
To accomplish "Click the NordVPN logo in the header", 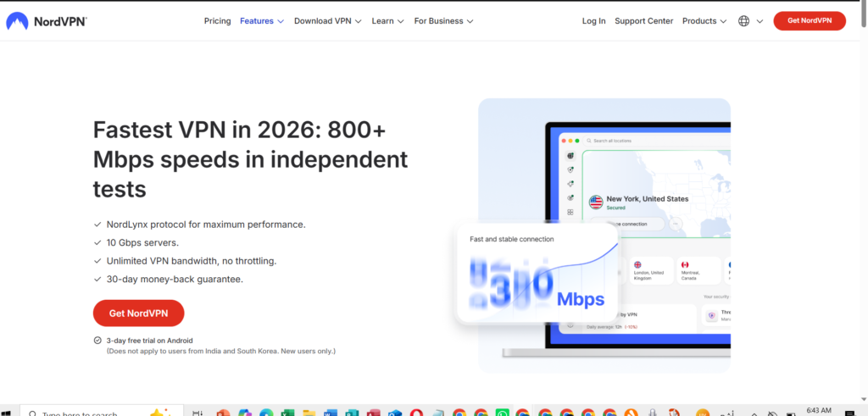I will [47, 21].
